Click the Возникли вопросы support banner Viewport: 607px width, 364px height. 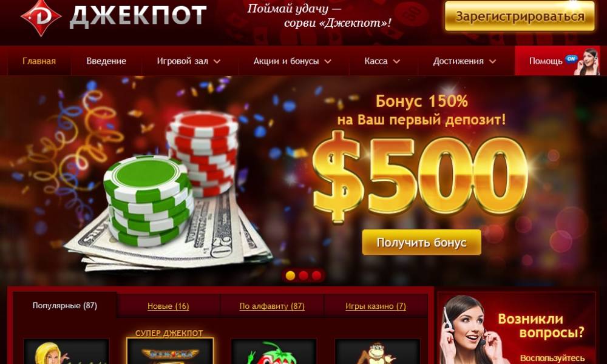517,328
